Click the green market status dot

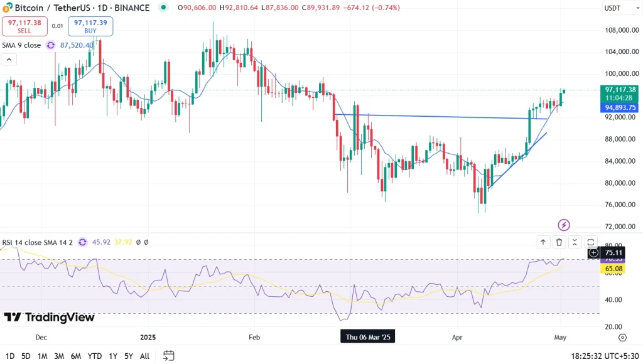[x=164, y=8]
